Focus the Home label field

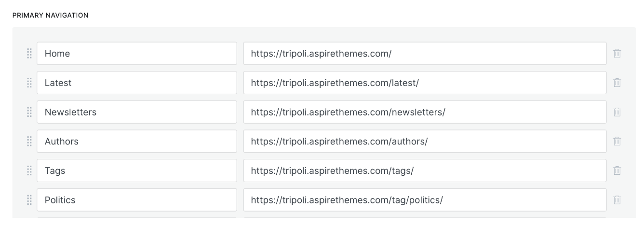pos(136,54)
